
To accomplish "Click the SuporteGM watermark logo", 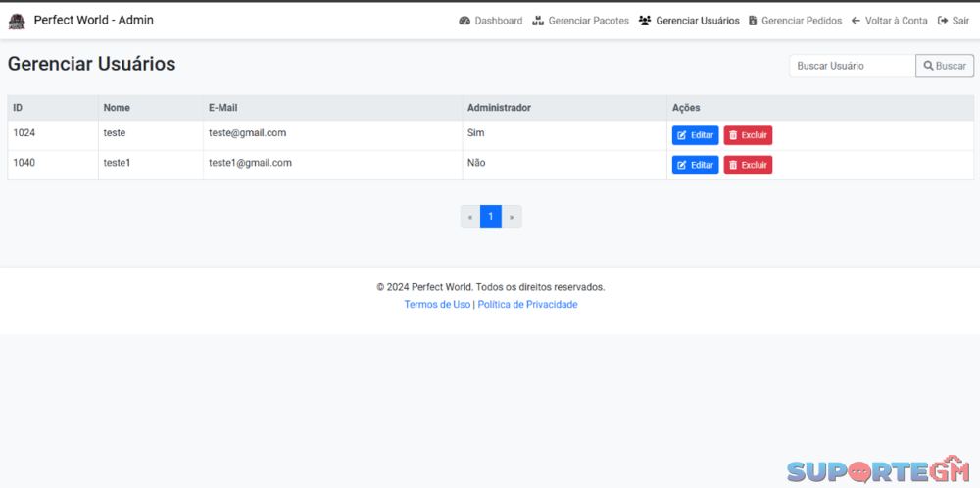I will [x=877, y=470].
